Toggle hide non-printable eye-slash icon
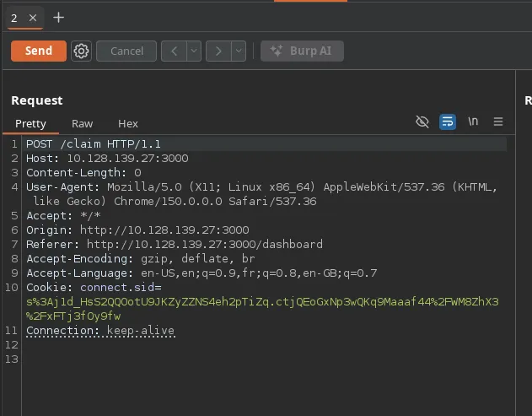Screen dimensions: 532x416 [422, 122]
